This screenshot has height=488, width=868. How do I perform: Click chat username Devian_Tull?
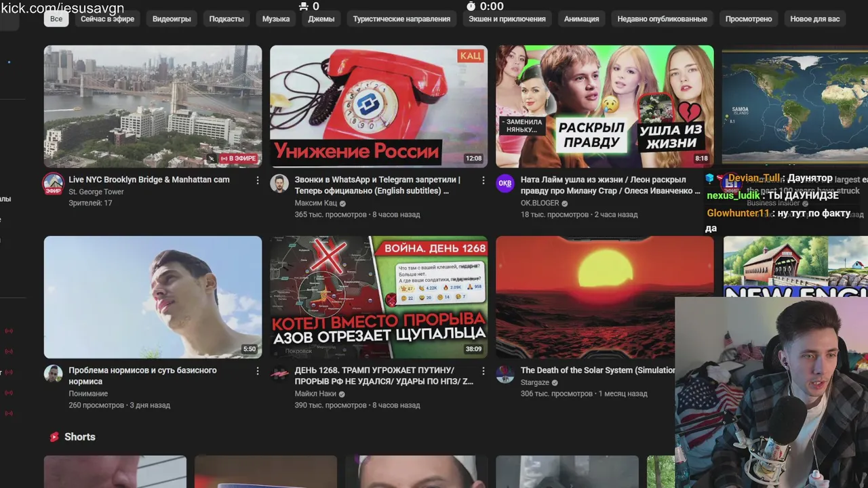(x=754, y=178)
